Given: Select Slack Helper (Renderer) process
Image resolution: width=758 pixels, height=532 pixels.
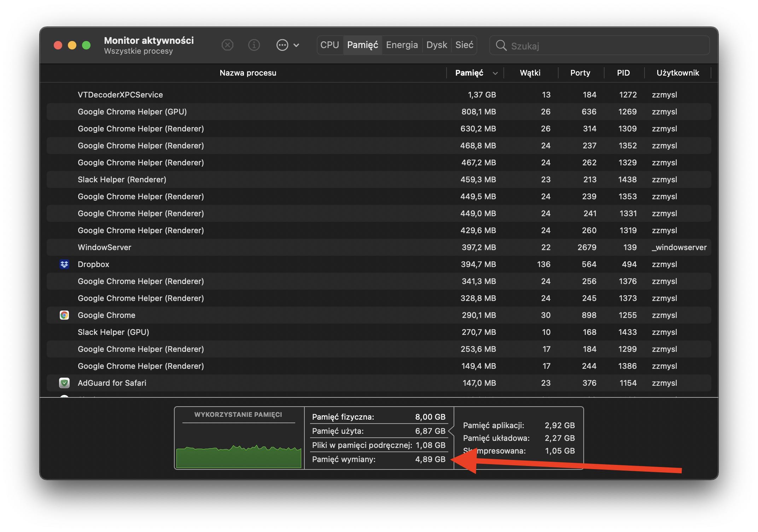Looking at the screenshot, I should point(379,179).
